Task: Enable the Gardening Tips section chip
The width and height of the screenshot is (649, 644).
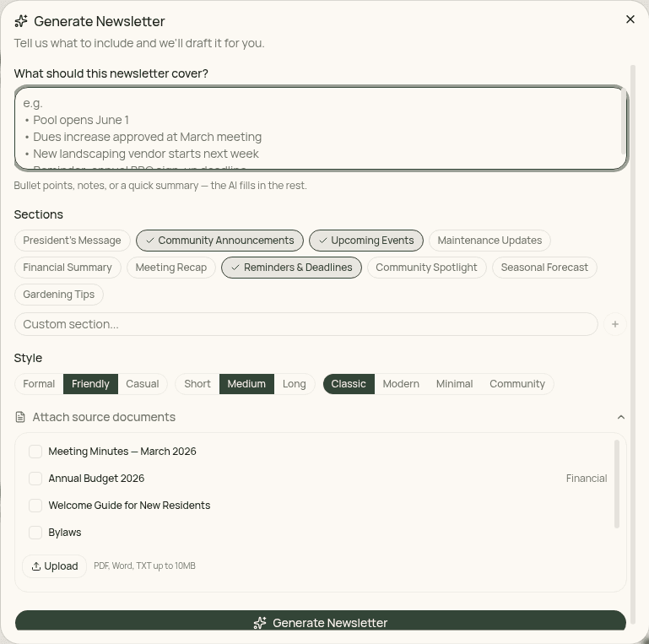Action: coord(59,295)
